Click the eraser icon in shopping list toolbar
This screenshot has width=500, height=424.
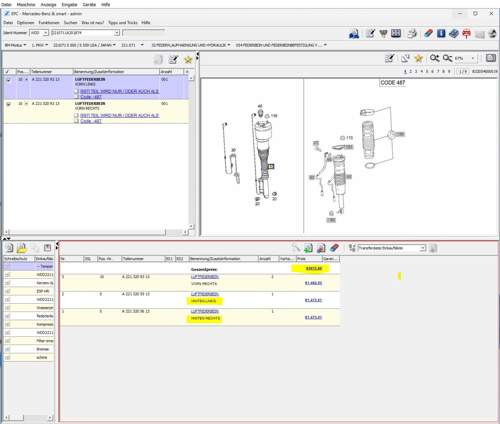[334, 248]
